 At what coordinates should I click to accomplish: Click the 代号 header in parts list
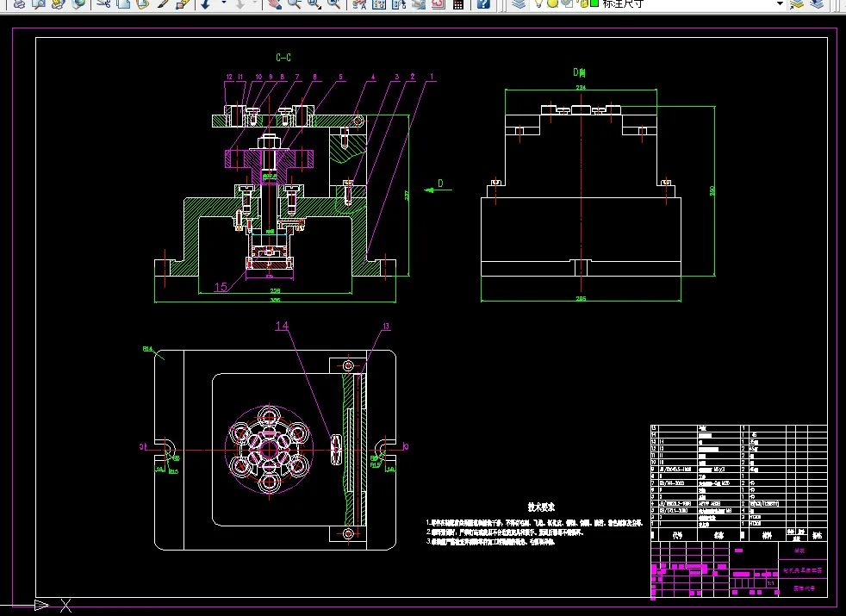coord(677,536)
